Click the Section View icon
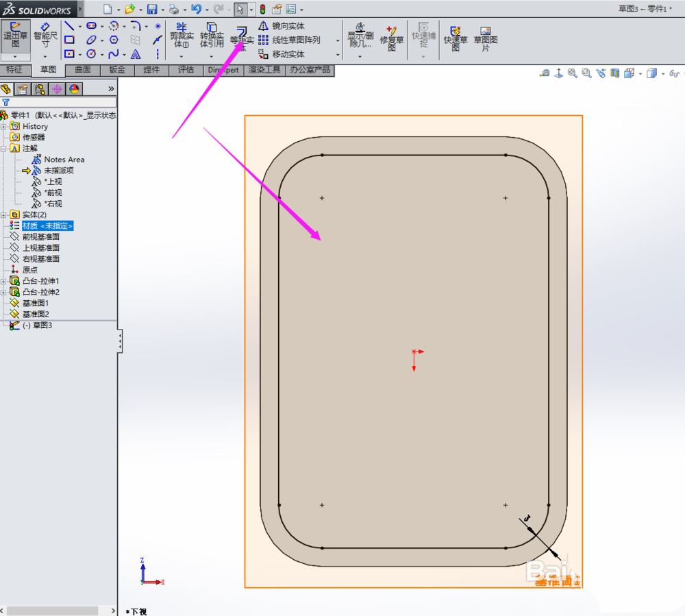 click(614, 73)
